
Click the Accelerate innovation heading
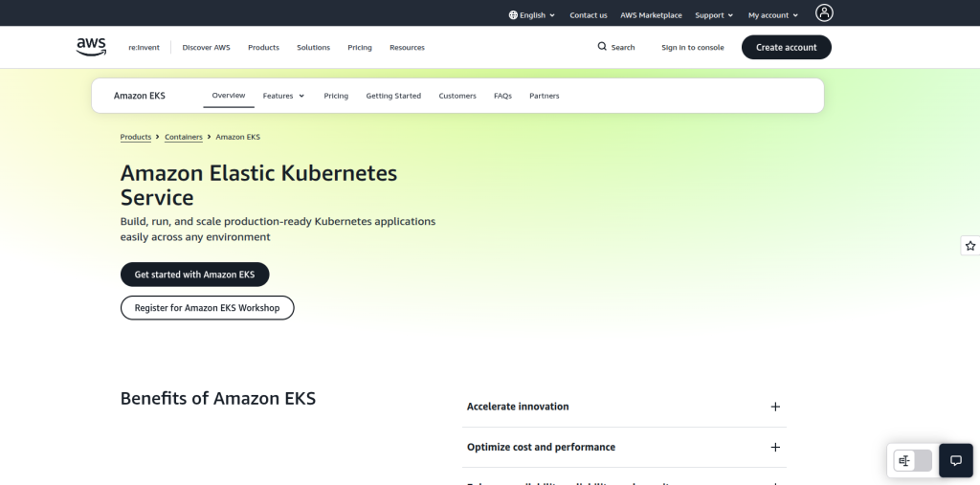tap(518, 407)
